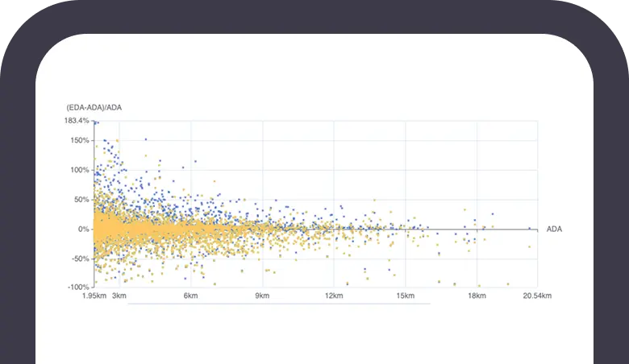Click the -100% y-axis tick label

coord(77,287)
